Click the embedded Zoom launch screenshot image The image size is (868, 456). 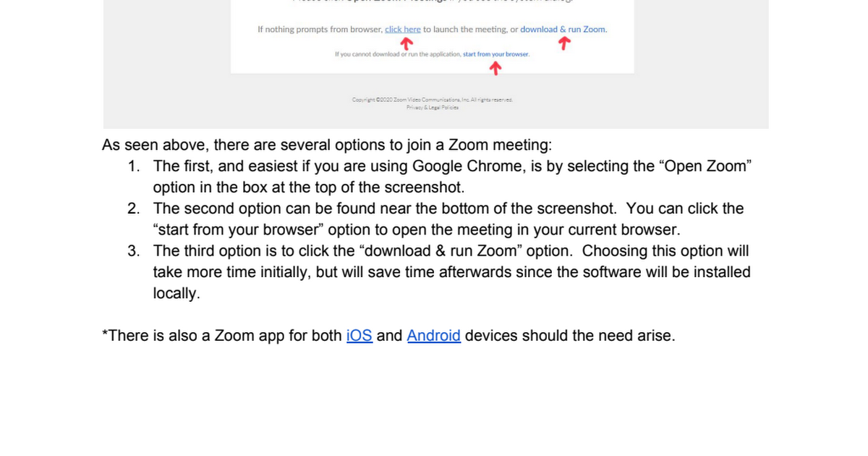pyautogui.click(x=435, y=64)
